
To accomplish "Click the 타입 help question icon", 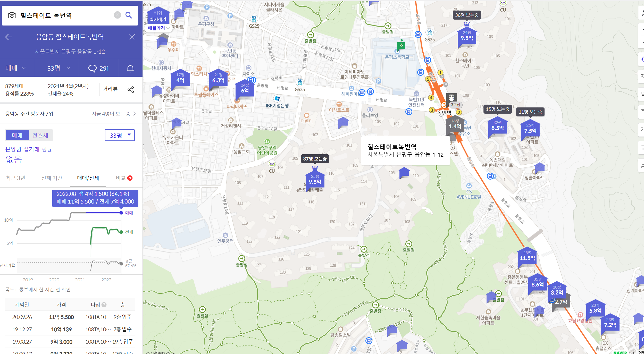I will pos(104,305).
